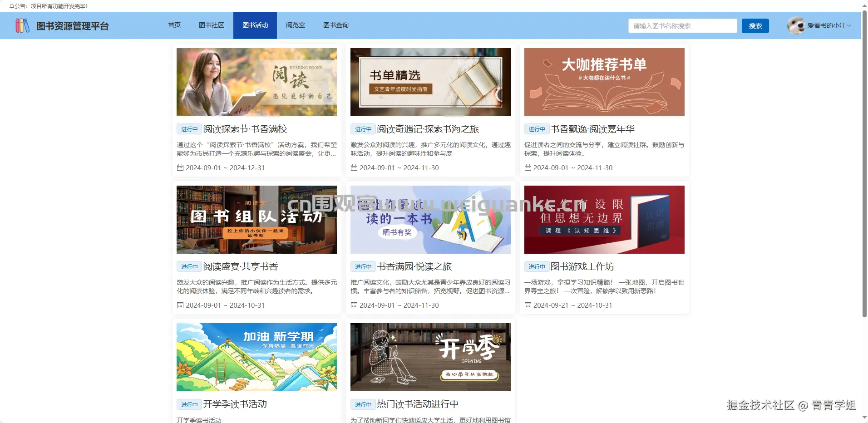Click the description starting 激发公众对阅读的兴趣

click(430, 149)
